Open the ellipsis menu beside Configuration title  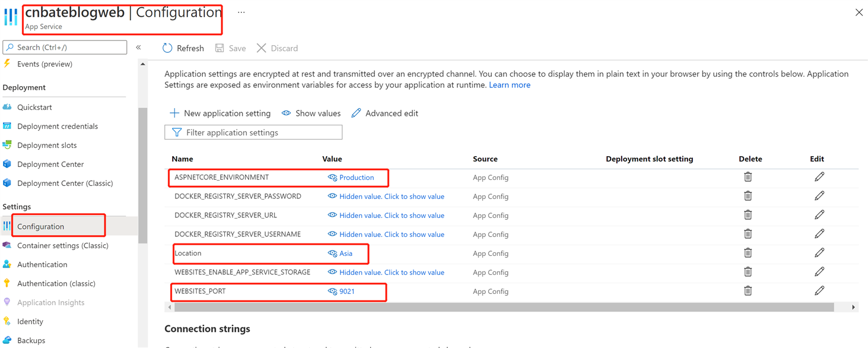[241, 12]
